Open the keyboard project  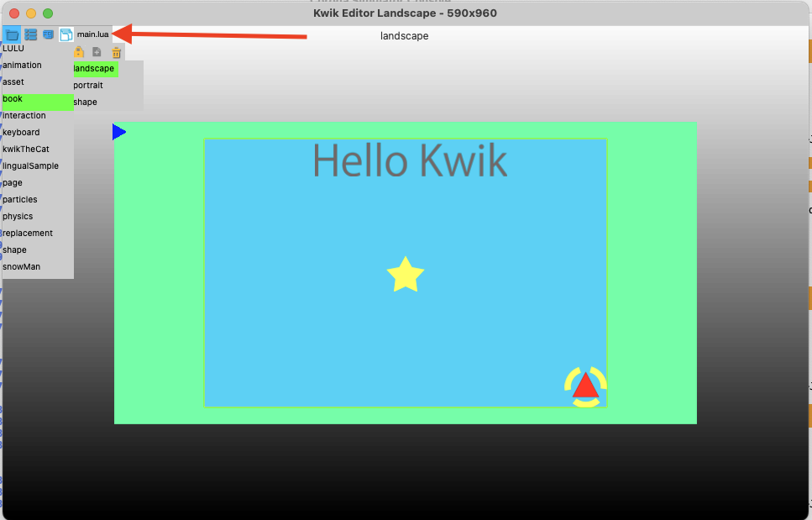(21, 133)
